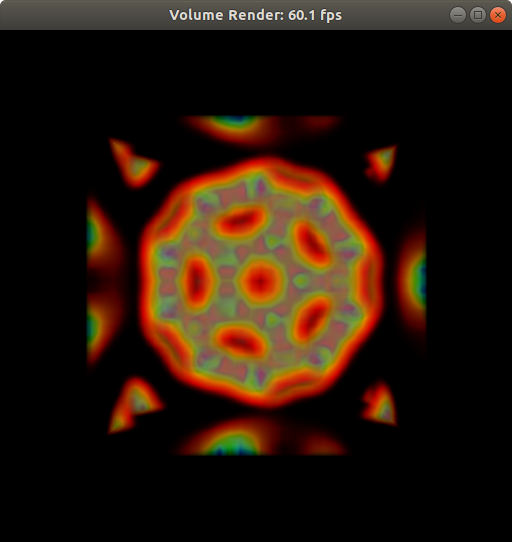Click the central volume render canvas
Viewport: 512px width, 542px height.
[x=256, y=286]
